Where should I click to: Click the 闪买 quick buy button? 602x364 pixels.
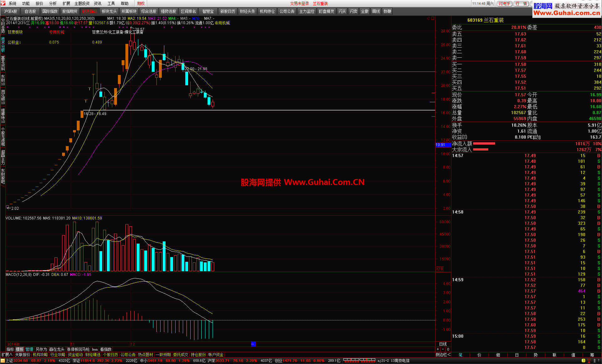342,11
